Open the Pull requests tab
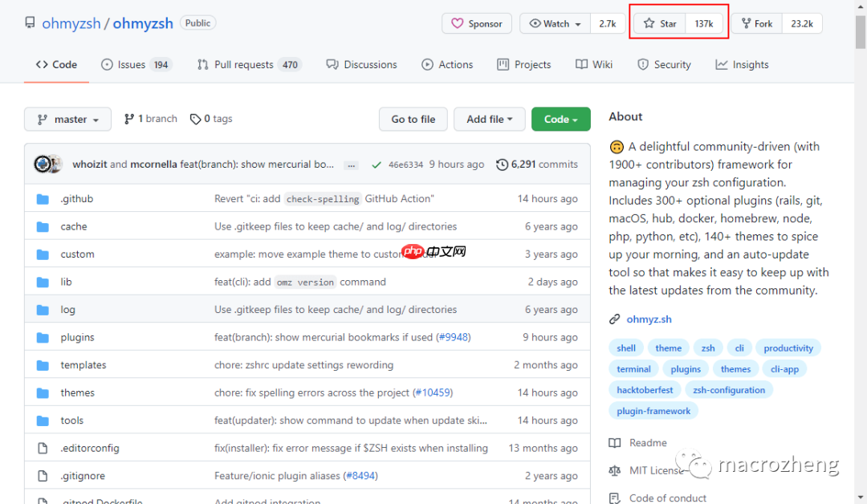Viewport: 867px width, 504px height. pyautogui.click(x=248, y=65)
